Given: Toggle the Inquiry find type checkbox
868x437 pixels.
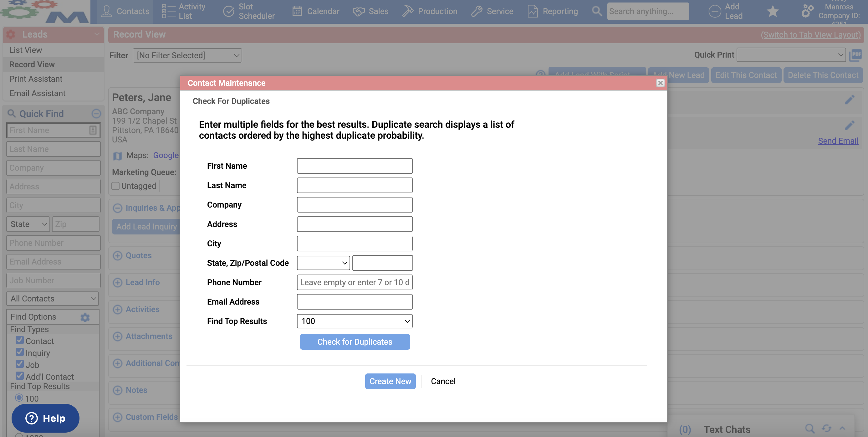Looking at the screenshot, I should point(19,352).
